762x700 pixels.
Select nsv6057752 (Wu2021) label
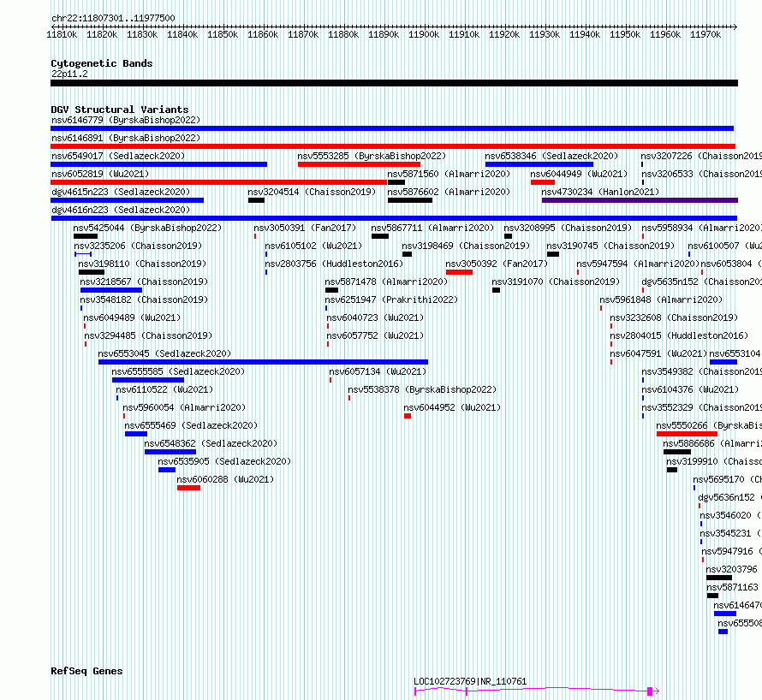[375, 335]
